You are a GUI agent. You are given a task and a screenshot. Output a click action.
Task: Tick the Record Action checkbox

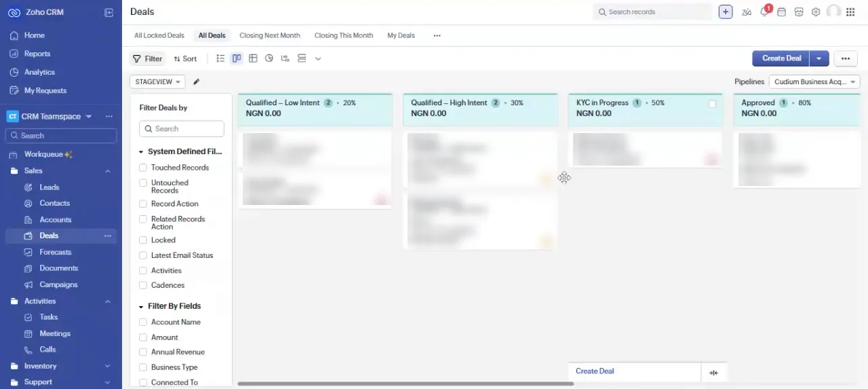tap(143, 204)
